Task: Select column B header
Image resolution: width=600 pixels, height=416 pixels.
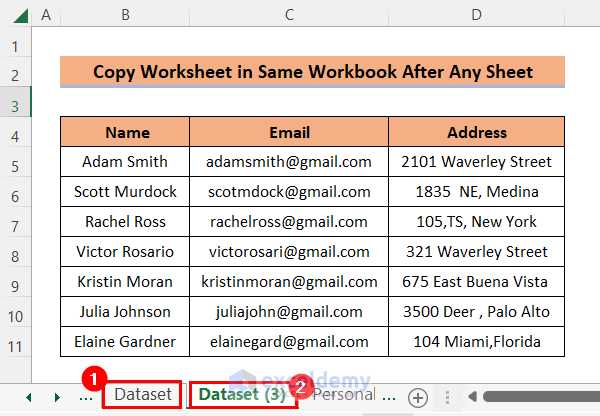Action: [125, 15]
